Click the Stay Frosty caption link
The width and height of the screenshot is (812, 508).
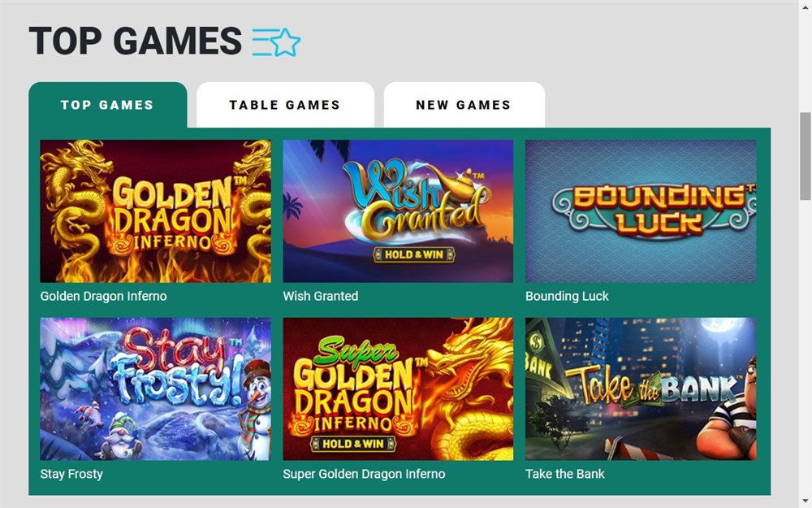click(x=71, y=474)
